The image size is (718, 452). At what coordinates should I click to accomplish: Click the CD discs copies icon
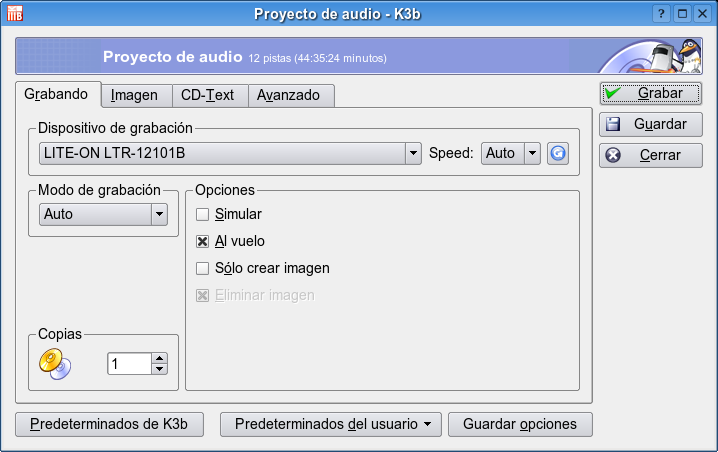[x=55, y=365]
